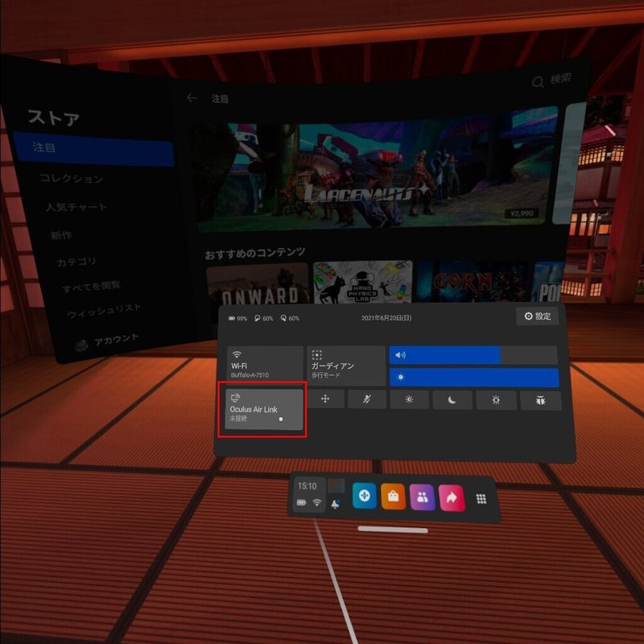The image size is (644, 644).
Task: Click the dock battery status icon
Action: point(301,502)
